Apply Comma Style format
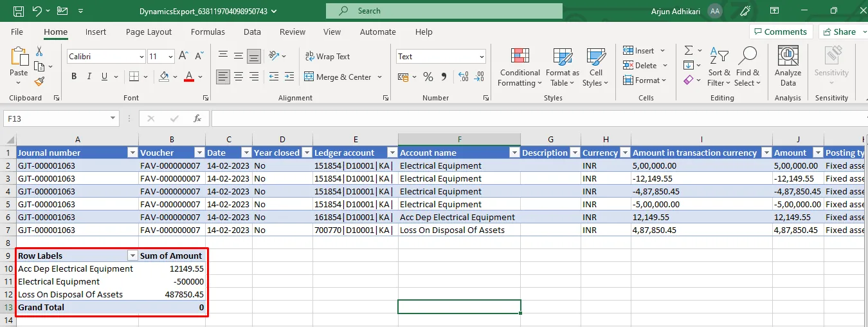This screenshot has height=327, width=868. [444, 77]
